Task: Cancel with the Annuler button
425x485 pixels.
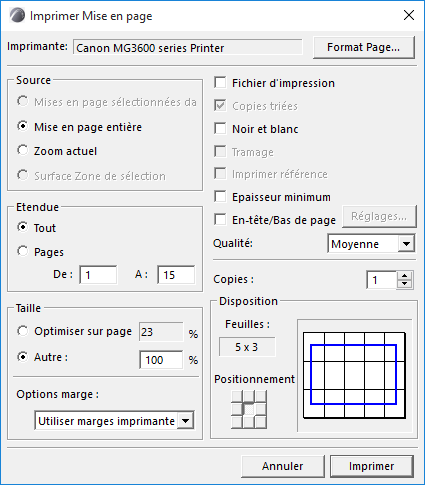Action: click(x=282, y=466)
